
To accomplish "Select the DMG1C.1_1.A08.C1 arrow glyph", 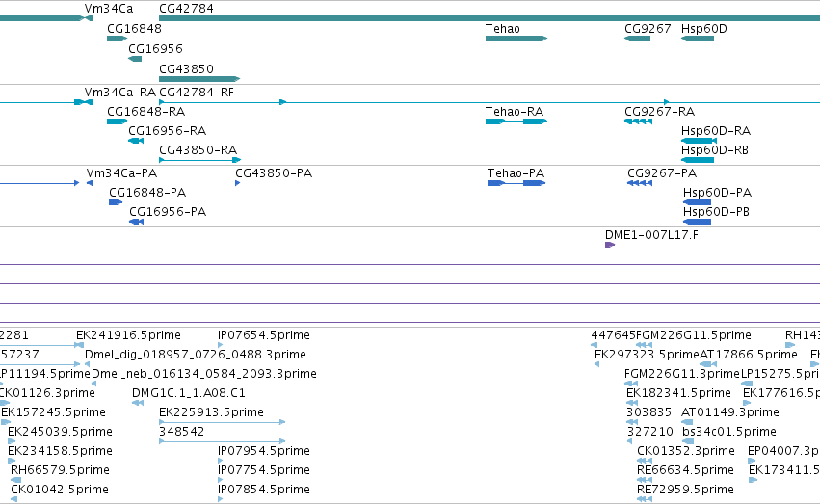I will click(138, 403).
